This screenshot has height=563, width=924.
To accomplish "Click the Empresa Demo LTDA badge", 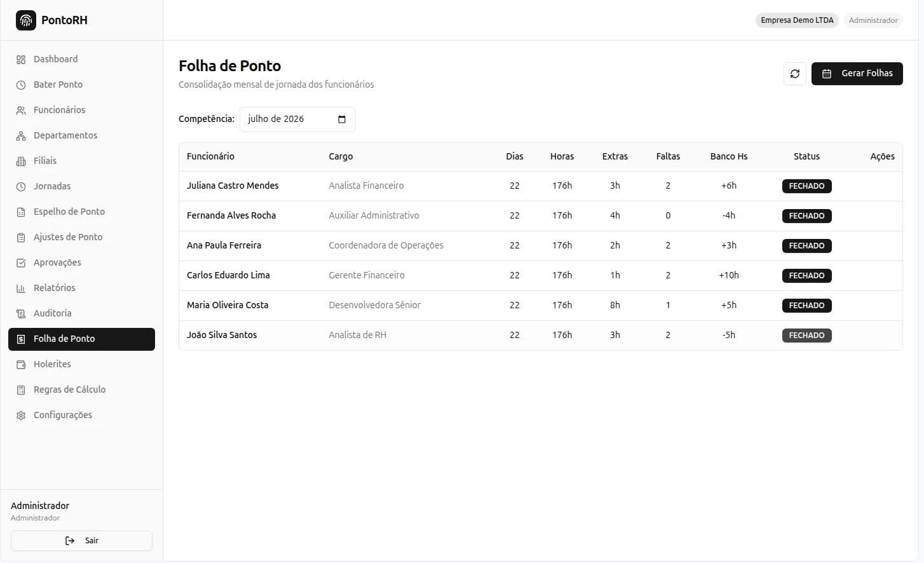I will pos(797,20).
